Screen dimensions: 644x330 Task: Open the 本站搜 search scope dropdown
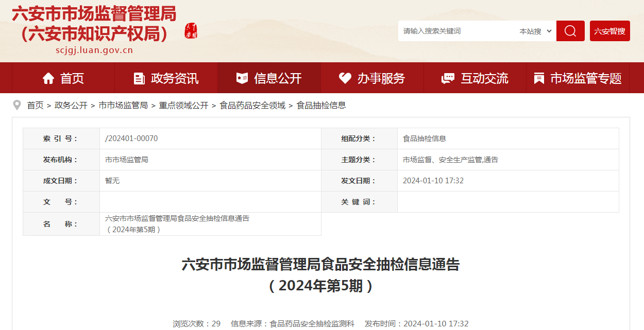tap(535, 31)
